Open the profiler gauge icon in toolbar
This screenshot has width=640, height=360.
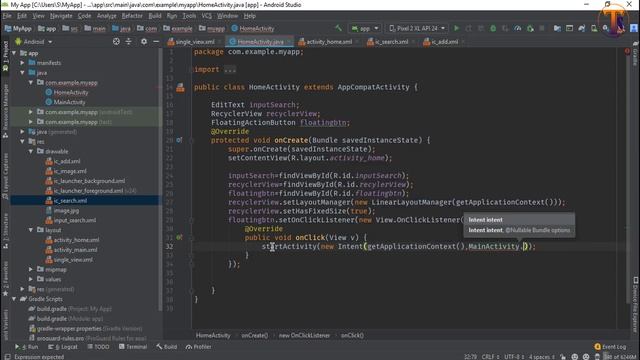click(518, 28)
